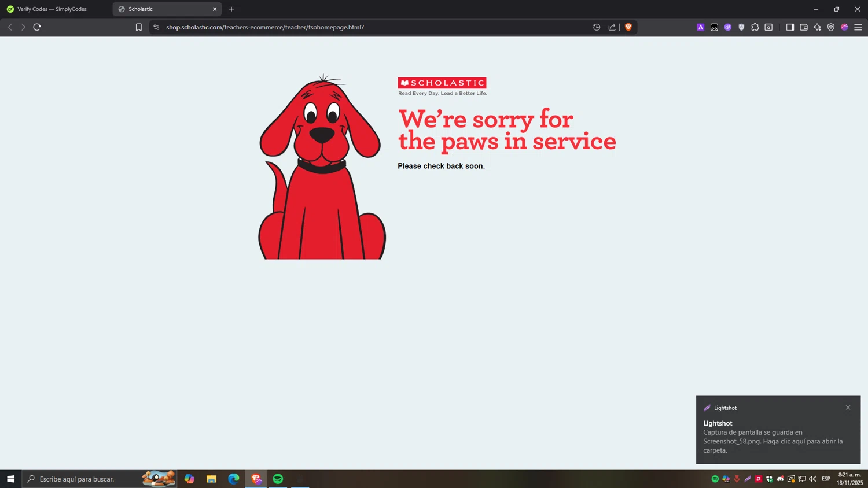
Task: Restore down the browser window
Action: coord(837,9)
